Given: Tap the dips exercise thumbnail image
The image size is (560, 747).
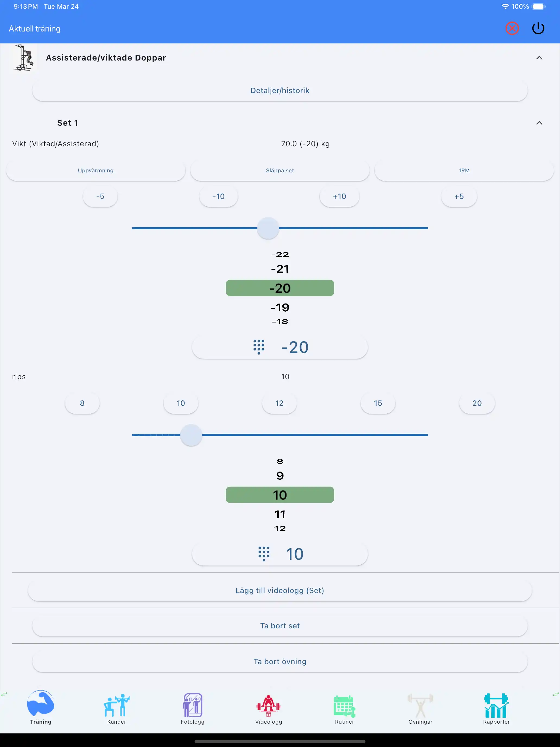Looking at the screenshot, I should pos(23,58).
